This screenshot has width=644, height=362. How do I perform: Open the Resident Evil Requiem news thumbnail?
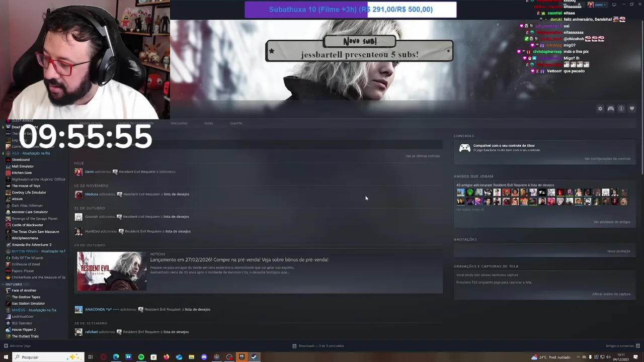[112, 271]
